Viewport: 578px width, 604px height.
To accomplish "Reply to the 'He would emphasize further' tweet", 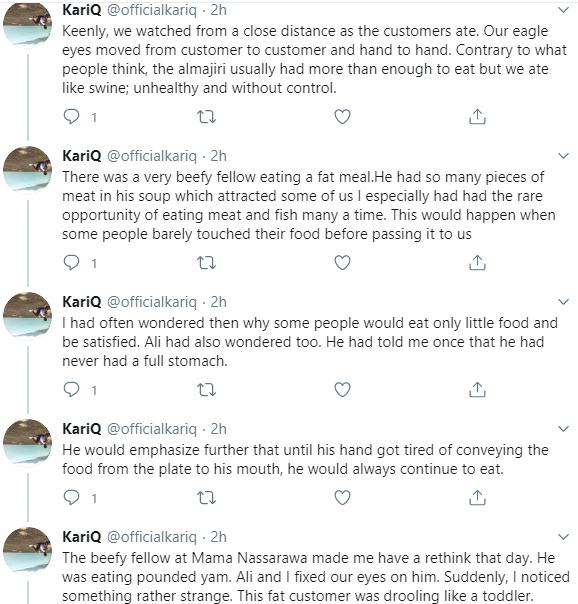I will 72,498.
